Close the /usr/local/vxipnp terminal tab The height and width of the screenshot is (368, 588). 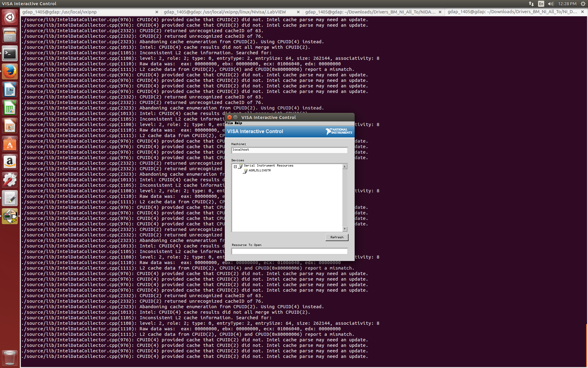point(157,12)
